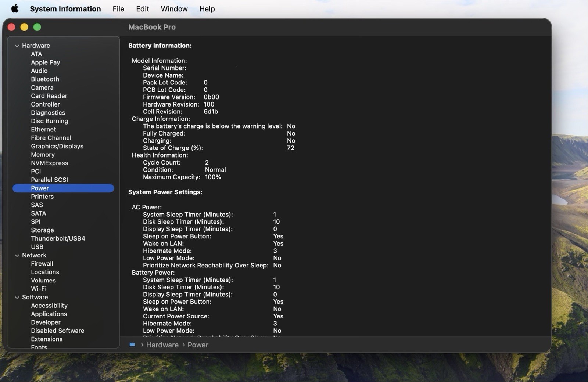Select Fibre Channel in the sidebar
The image size is (588, 382).
(x=51, y=138)
